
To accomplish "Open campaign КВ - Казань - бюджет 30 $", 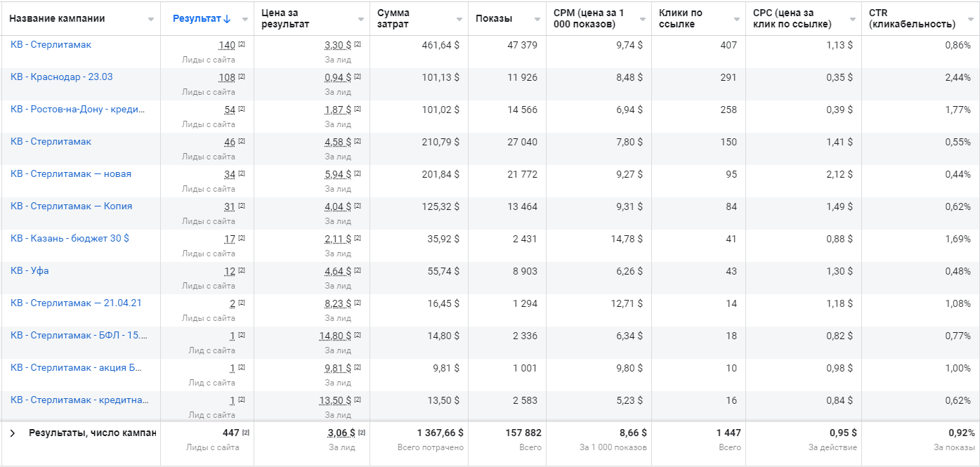I will [70, 239].
